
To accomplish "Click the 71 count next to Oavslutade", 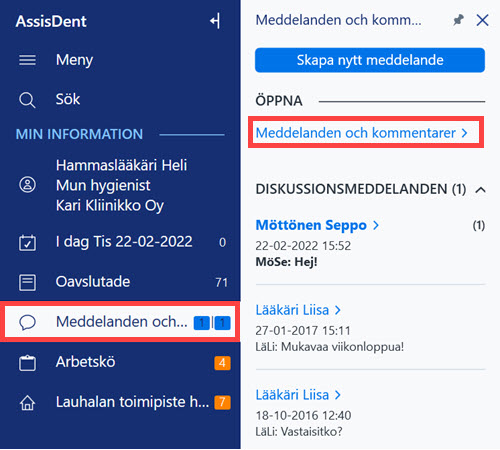I will 221,283.
